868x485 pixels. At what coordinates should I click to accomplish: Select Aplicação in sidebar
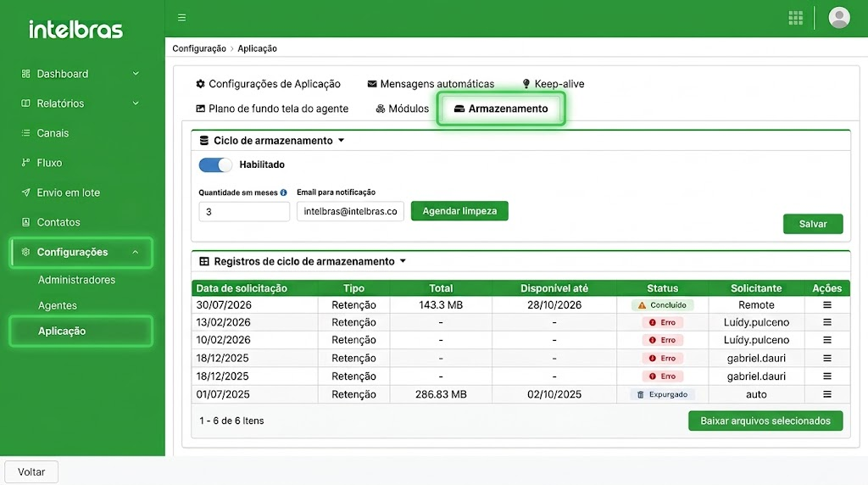[x=81, y=331]
